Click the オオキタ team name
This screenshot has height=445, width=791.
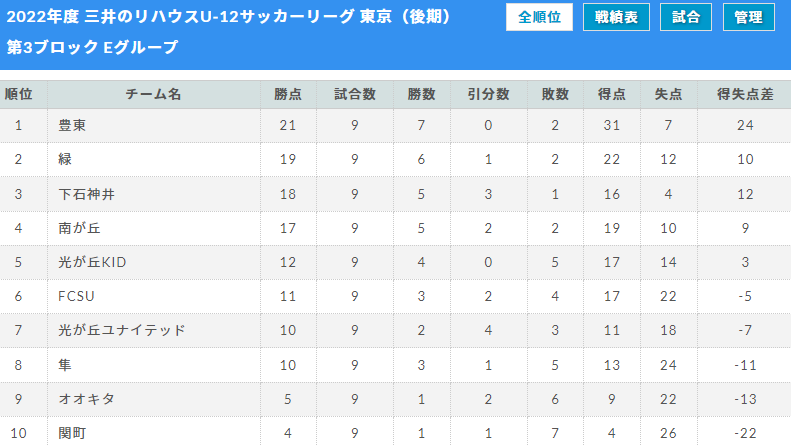(x=86, y=399)
